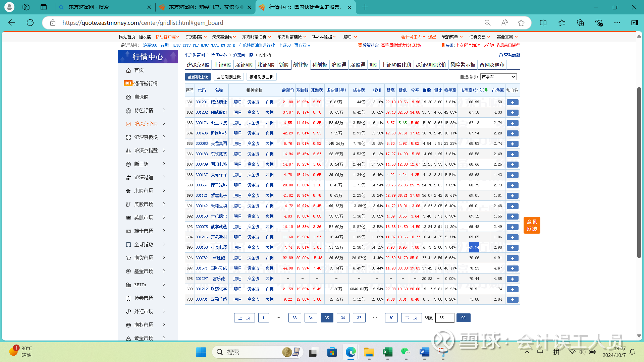Open the zoom magnifier in address bar

pyautogui.click(x=487, y=23)
